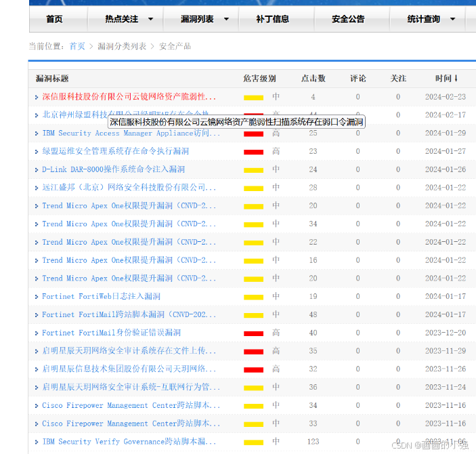
Task: Open the 首页 navigation tab
Action: click(54, 19)
